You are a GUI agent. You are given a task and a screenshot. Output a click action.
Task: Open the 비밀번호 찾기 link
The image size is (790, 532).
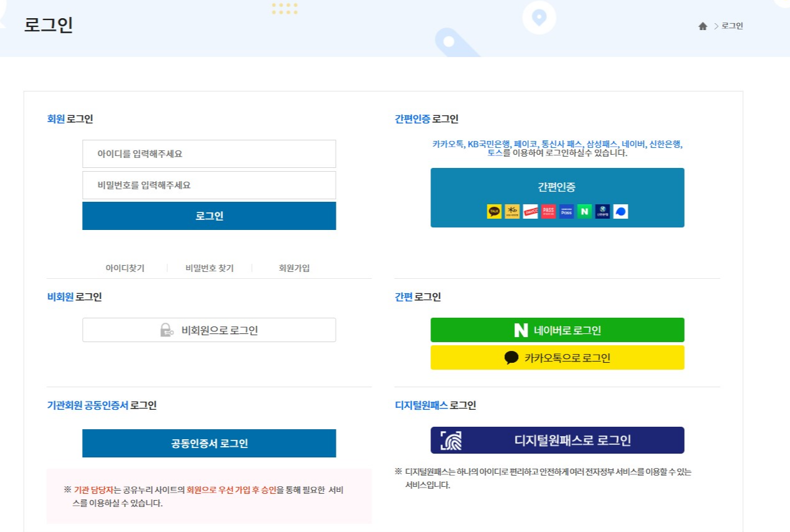(209, 268)
